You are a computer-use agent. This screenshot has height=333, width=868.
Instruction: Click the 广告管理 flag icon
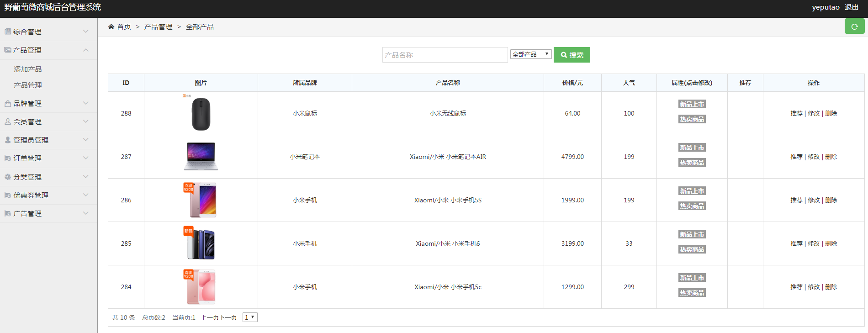tap(8, 213)
